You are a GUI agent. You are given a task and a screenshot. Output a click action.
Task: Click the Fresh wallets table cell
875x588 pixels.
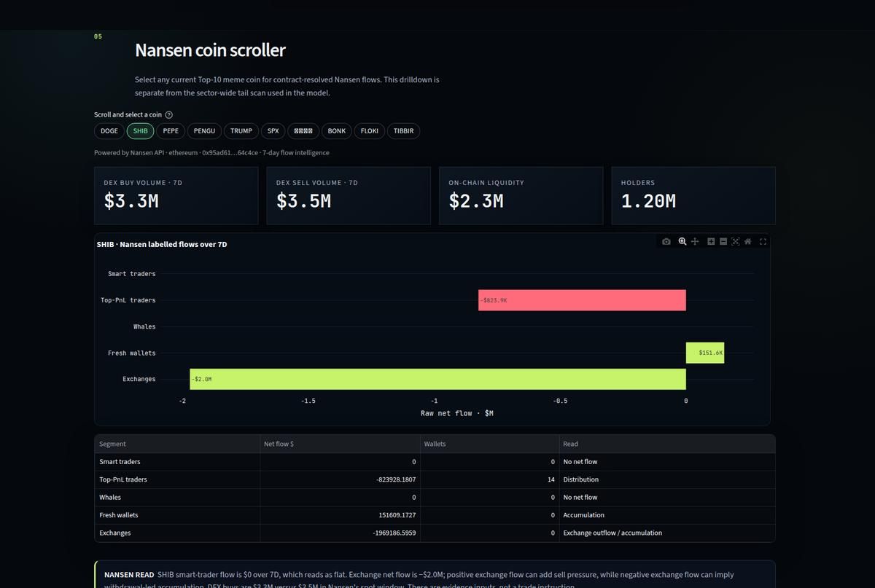coord(177,515)
